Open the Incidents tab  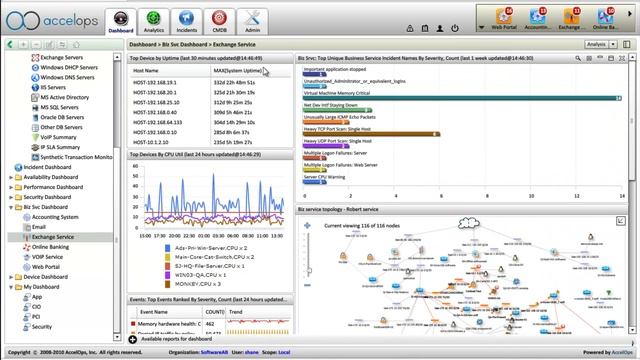pos(186,22)
